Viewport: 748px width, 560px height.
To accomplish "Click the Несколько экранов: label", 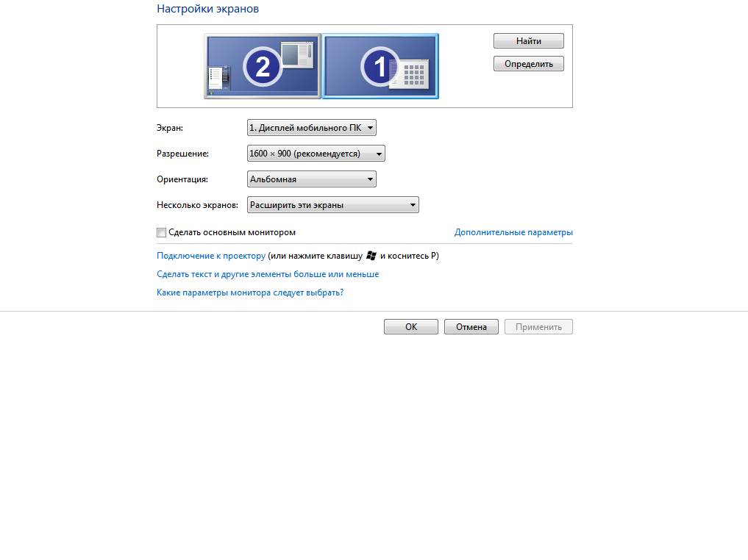I will click(x=198, y=205).
